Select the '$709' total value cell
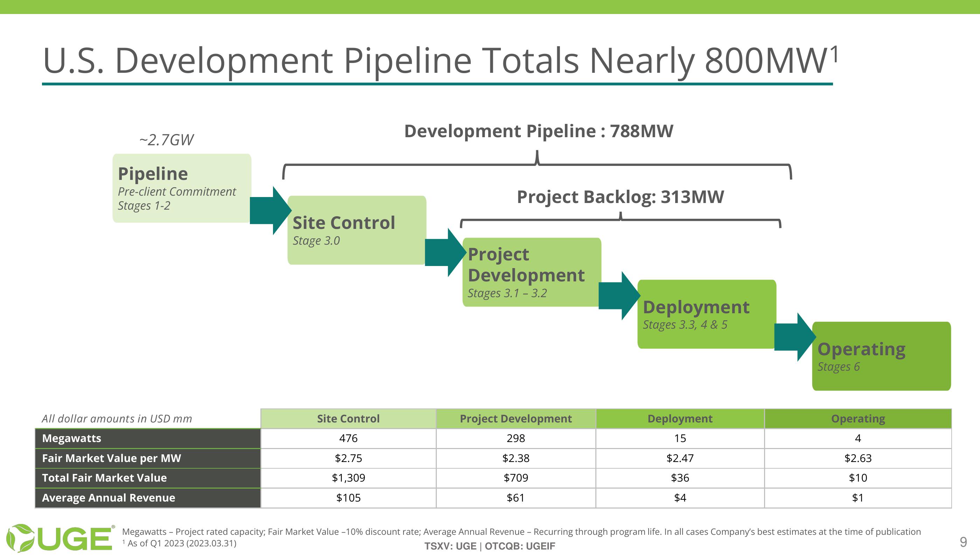This screenshot has width=980, height=560. (x=516, y=478)
